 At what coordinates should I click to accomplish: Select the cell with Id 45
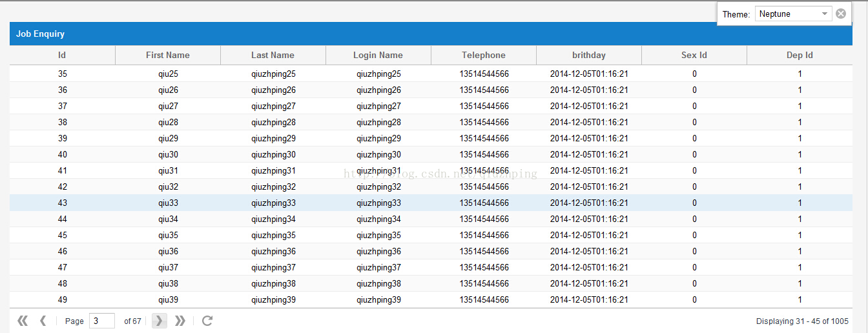coord(62,235)
